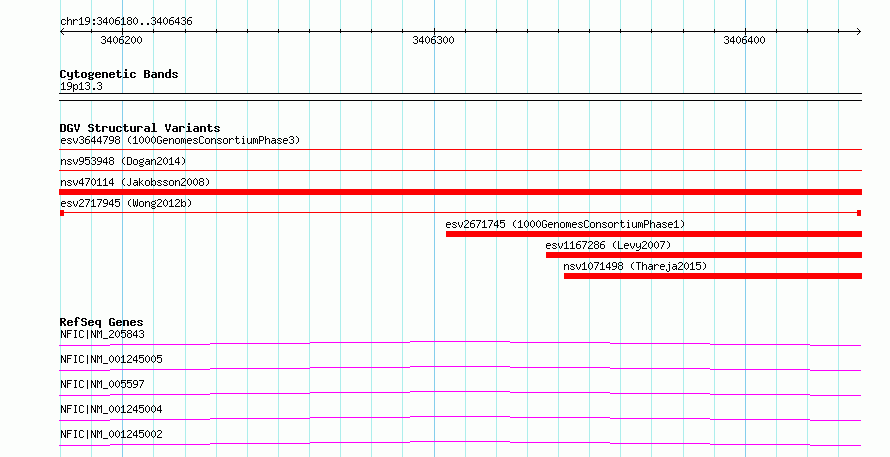890x457 pixels.
Task: Open variant nsv1071498 (Thareja2015) label
Action: tap(635, 266)
